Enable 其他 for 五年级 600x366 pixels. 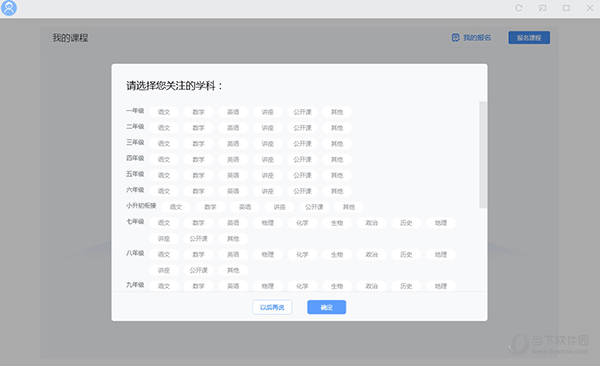click(x=337, y=175)
